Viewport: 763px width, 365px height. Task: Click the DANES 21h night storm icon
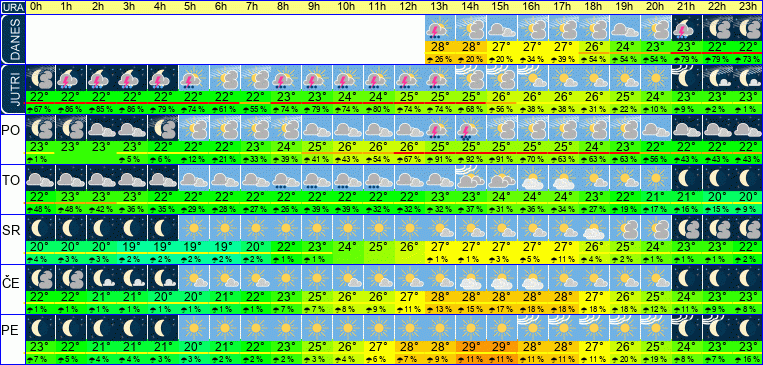(x=686, y=28)
